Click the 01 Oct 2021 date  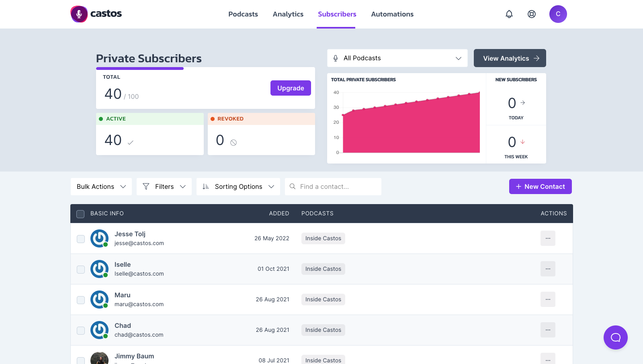[273, 269]
